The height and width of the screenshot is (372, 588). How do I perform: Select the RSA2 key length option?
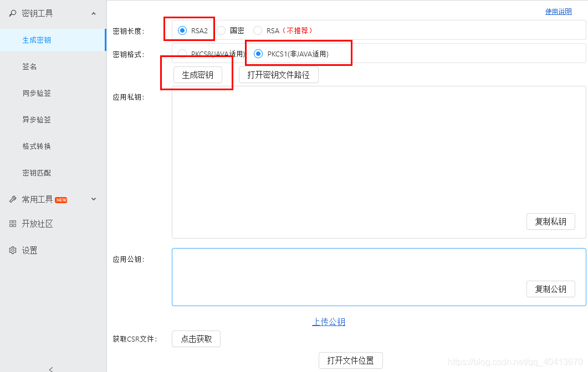tap(182, 30)
